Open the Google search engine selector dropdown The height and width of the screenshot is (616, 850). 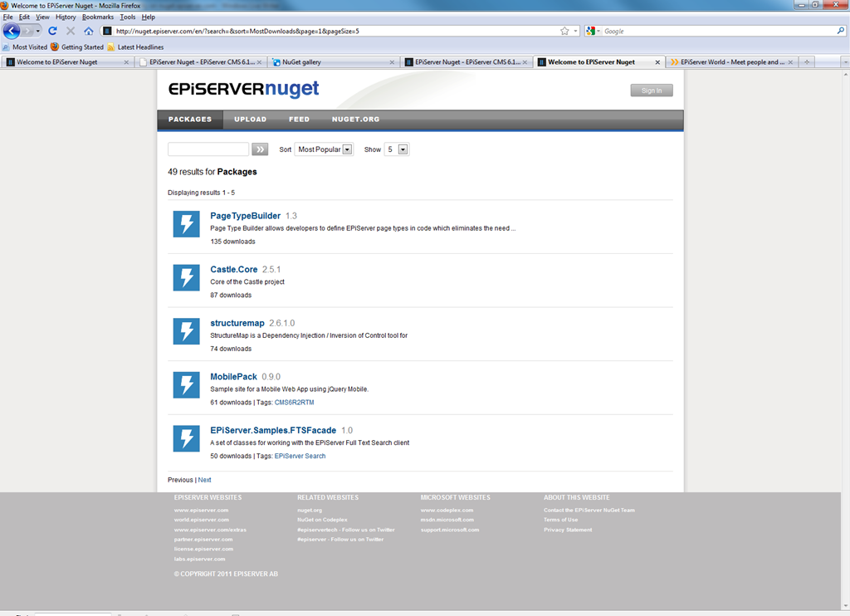point(594,31)
